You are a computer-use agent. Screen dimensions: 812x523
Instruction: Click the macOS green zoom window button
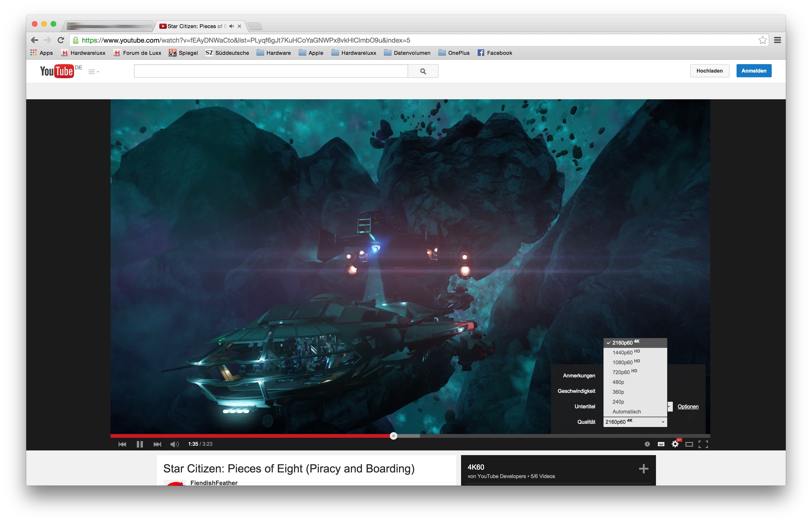click(x=53, y=24)
